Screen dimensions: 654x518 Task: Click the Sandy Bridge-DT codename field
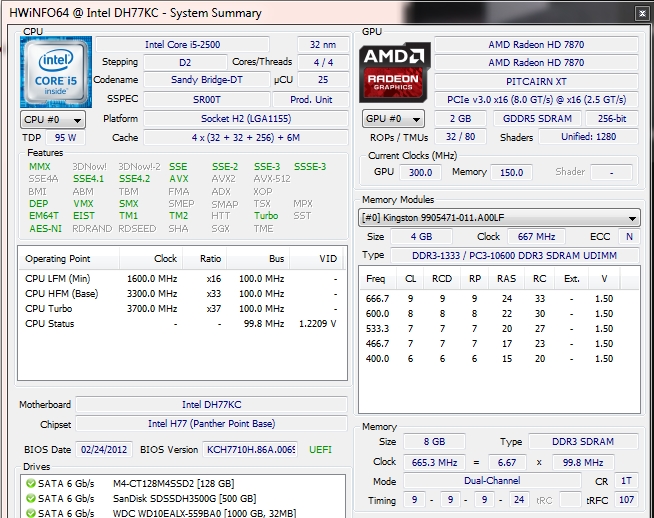pos(206,80)
